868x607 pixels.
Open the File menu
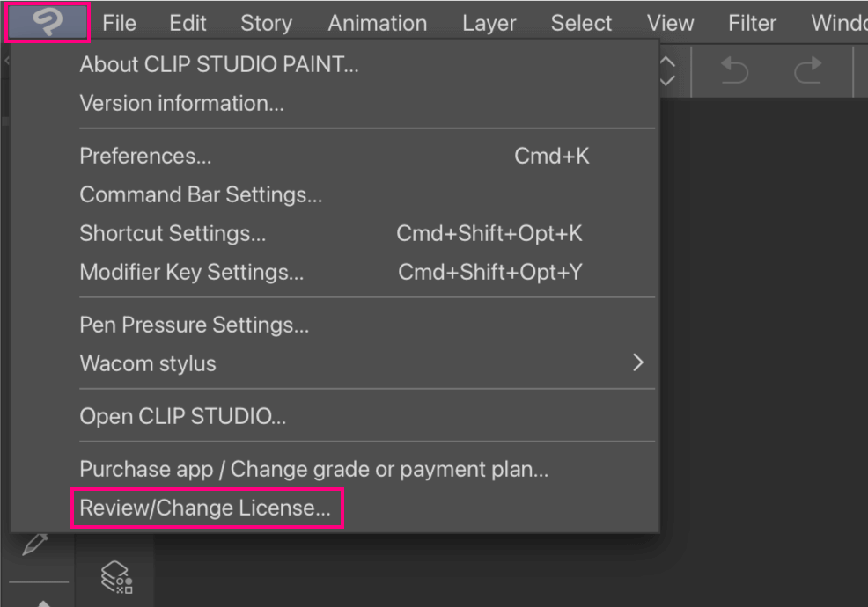pyautogui.click(x=119, y=23)
